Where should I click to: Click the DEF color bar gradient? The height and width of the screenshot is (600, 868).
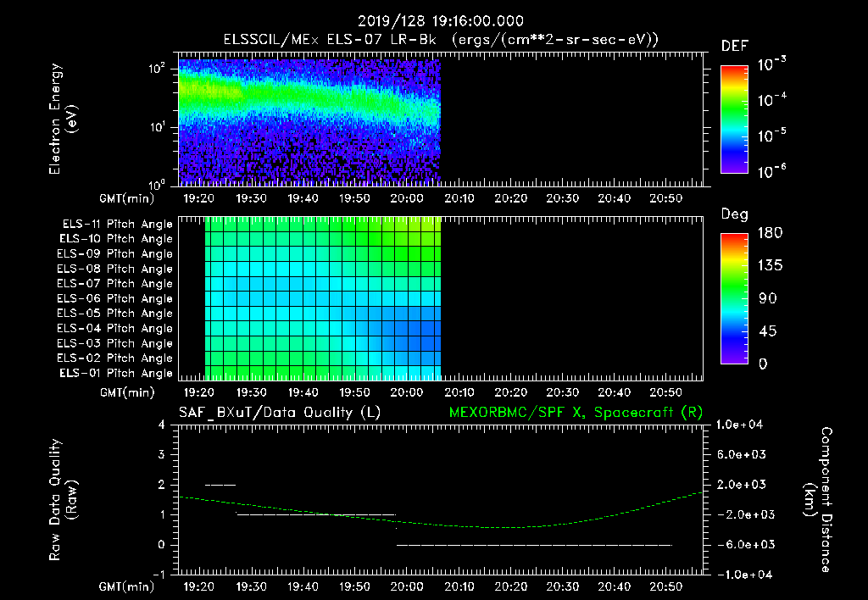734,119
